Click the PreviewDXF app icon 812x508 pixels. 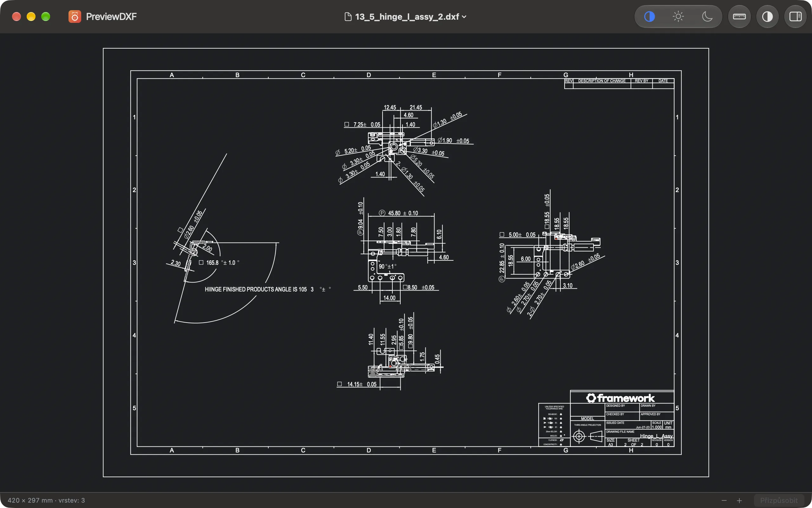75,17
